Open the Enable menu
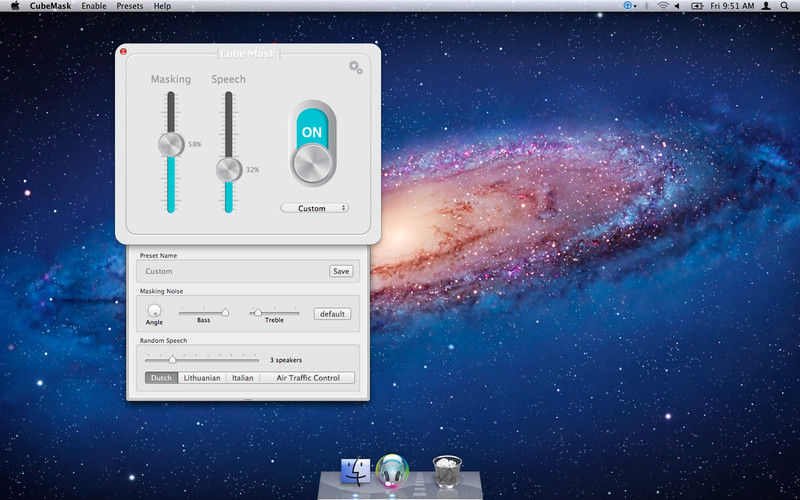 [94, 6]
